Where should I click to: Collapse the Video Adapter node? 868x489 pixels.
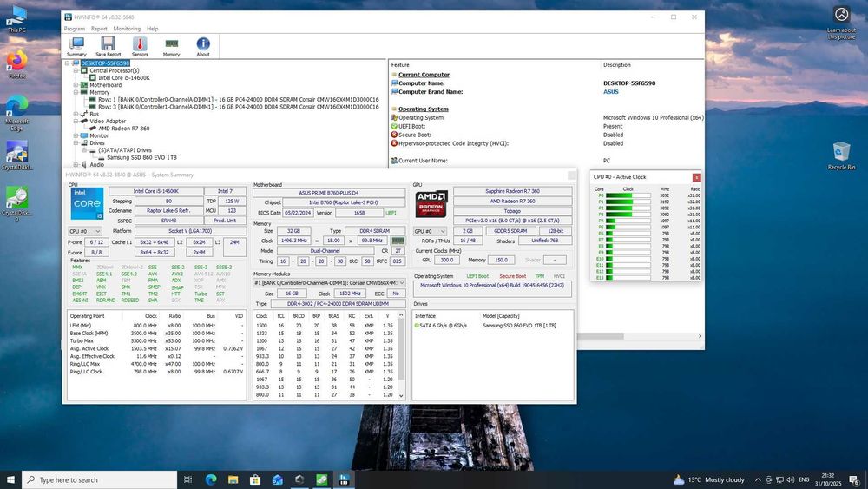(76, 122)
